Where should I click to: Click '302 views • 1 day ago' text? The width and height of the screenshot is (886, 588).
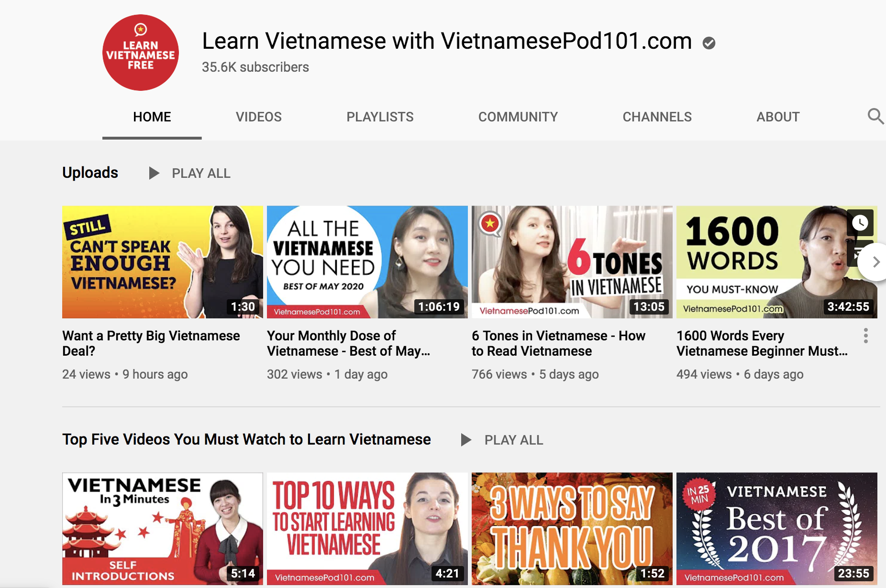(x=327, y=374)
